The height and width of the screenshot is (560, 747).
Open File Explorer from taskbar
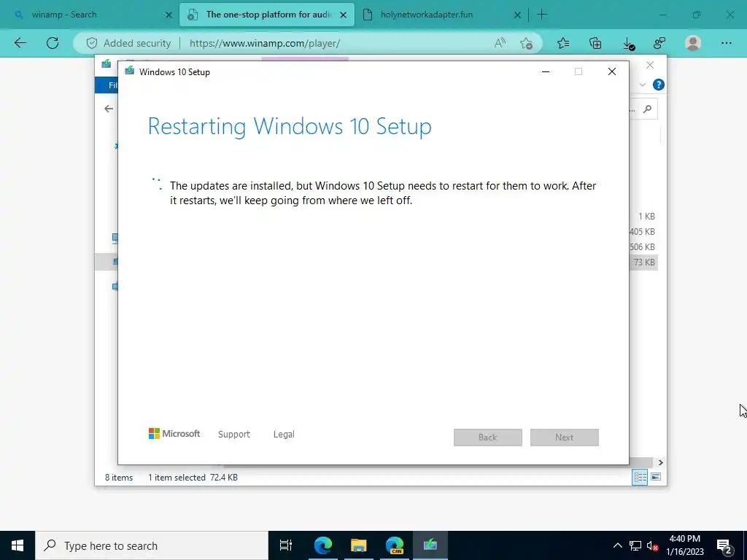tap(358, 545)
